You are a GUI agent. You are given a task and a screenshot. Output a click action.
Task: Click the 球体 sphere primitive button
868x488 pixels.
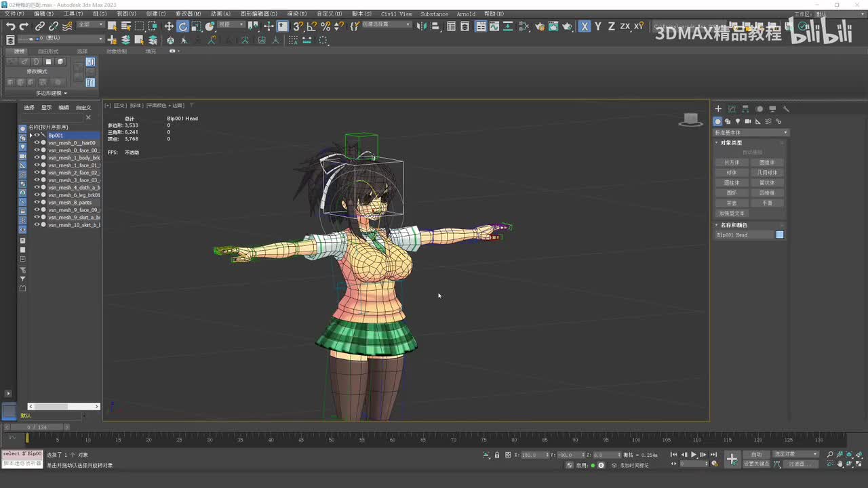point(732,173)
